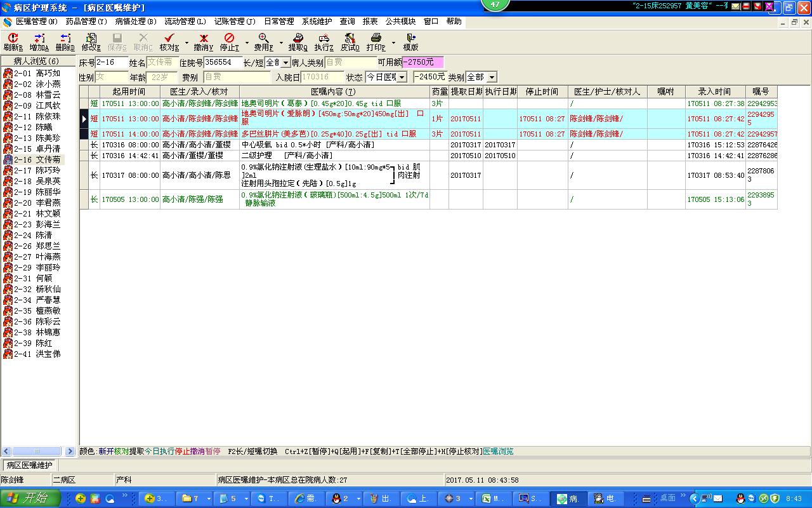The image size is (812, 508).
Task: Open the 流动管理 menu
Action: click(185, 22)
